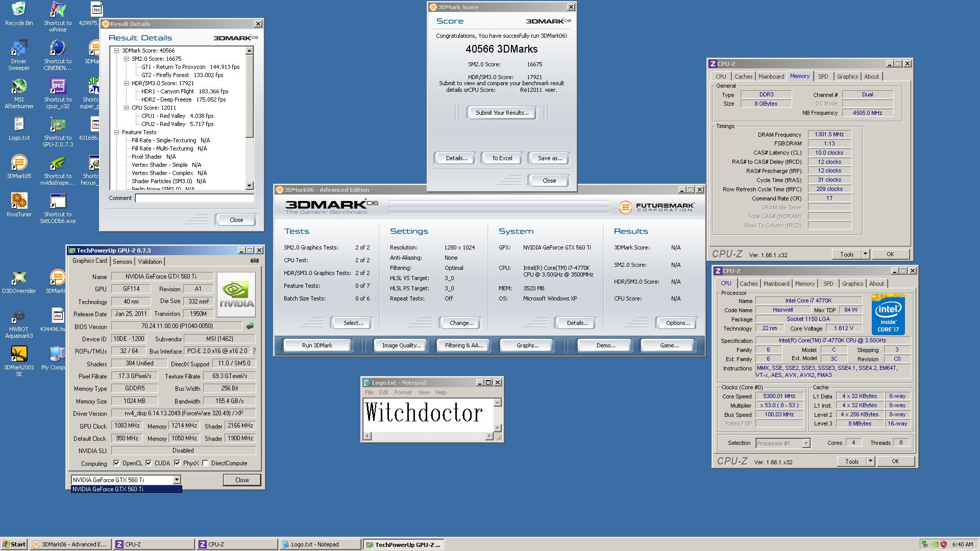Open the GeForce GTX 560 Ti dropdown
This screenshot has height=551, width=980.
[177, 480]
